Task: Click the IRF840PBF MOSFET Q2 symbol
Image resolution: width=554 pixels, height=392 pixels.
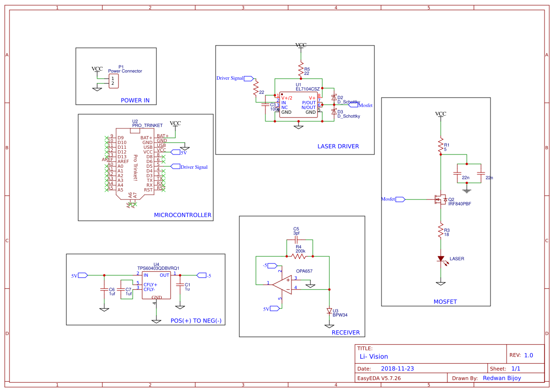Action: [441, 199]
